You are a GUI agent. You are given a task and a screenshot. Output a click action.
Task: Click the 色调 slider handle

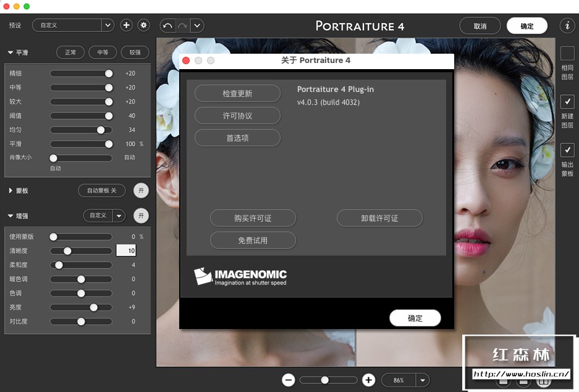point(81,293)
